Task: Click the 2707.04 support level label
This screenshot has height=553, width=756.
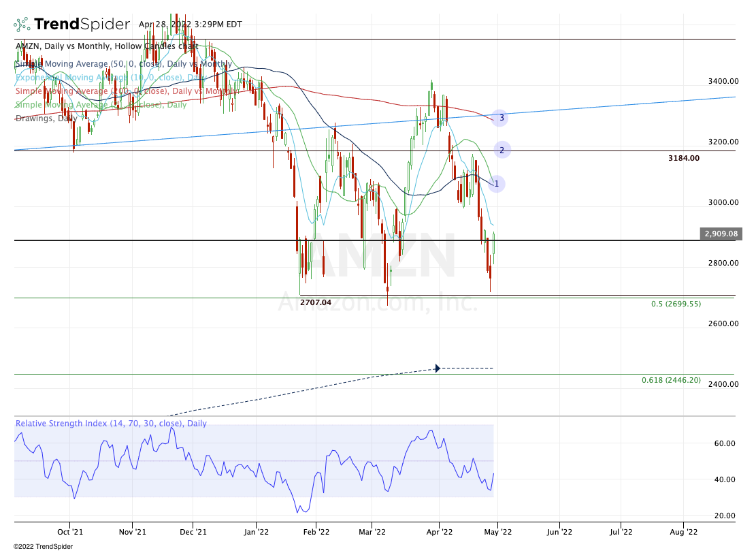Action: [x=315, y=302]
